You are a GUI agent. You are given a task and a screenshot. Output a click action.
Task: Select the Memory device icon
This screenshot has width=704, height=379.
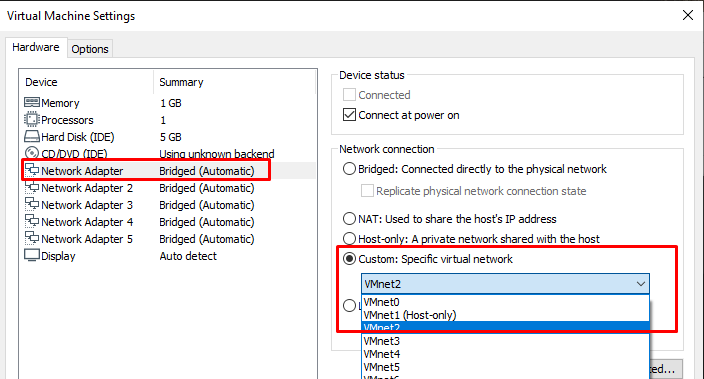(32, 102)
